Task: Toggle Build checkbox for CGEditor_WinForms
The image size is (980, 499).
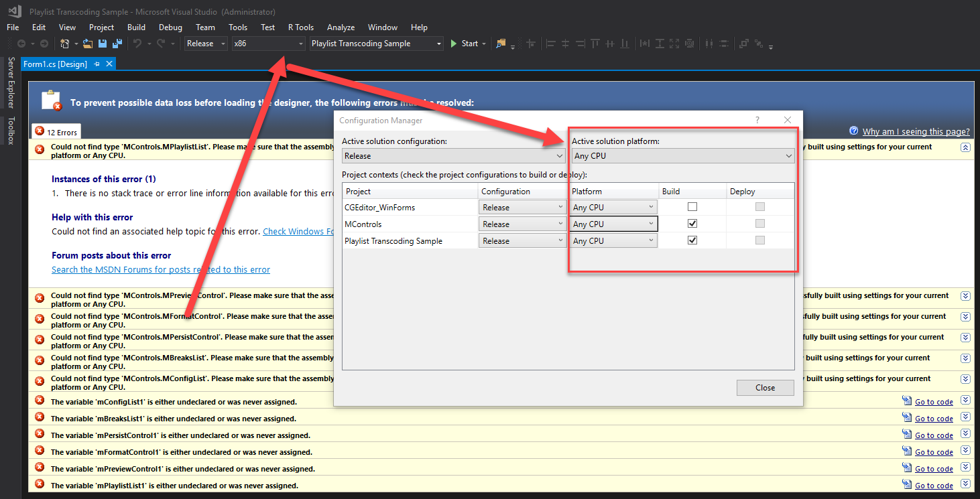Action: tap(692, 207)
